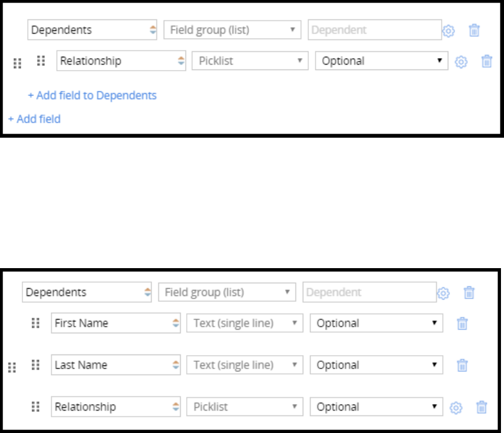The image size is (504, 433).
Task: Open the Last Name field type dropdown
Action: (245, 365)
